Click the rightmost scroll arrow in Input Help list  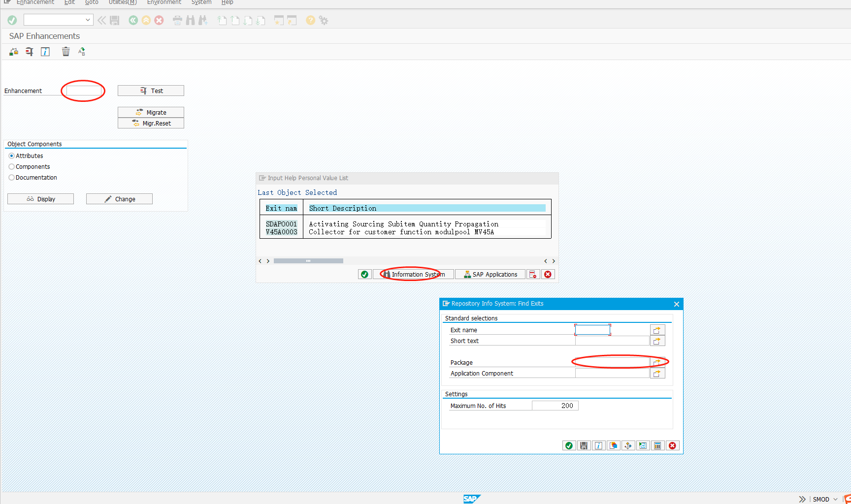(x=554, y=261)
